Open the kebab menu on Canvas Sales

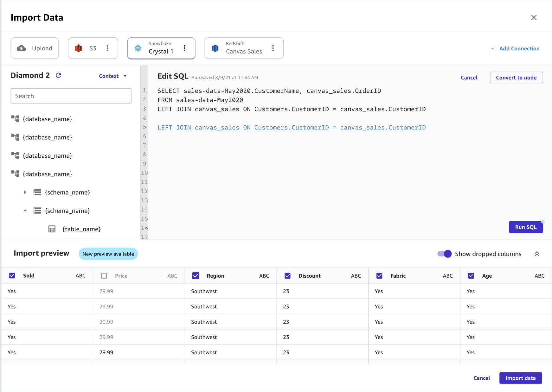[x=273, y=48]
